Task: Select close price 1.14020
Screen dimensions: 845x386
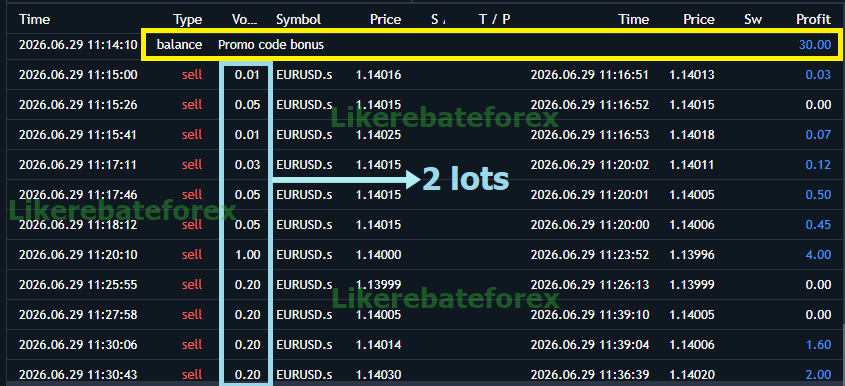Action: pos(692,375)
